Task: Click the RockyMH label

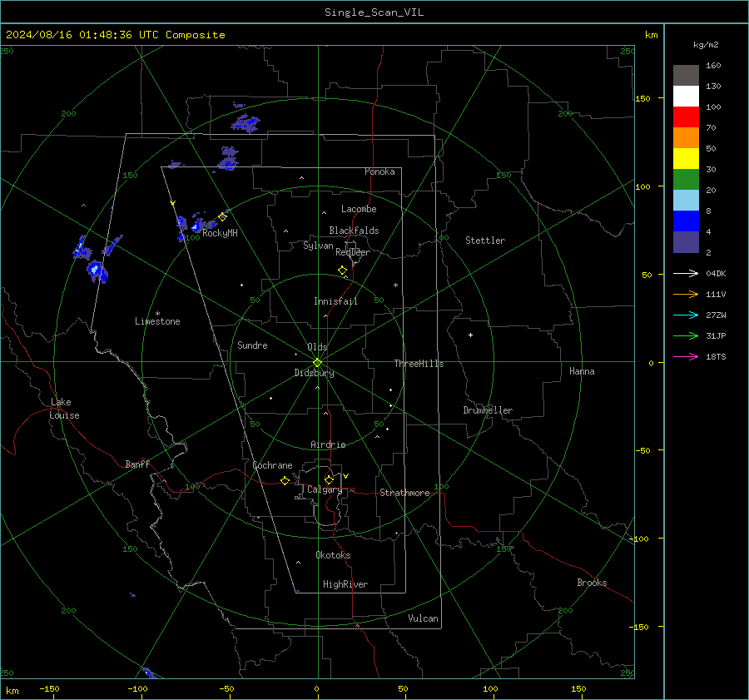Action: [220, 233]
